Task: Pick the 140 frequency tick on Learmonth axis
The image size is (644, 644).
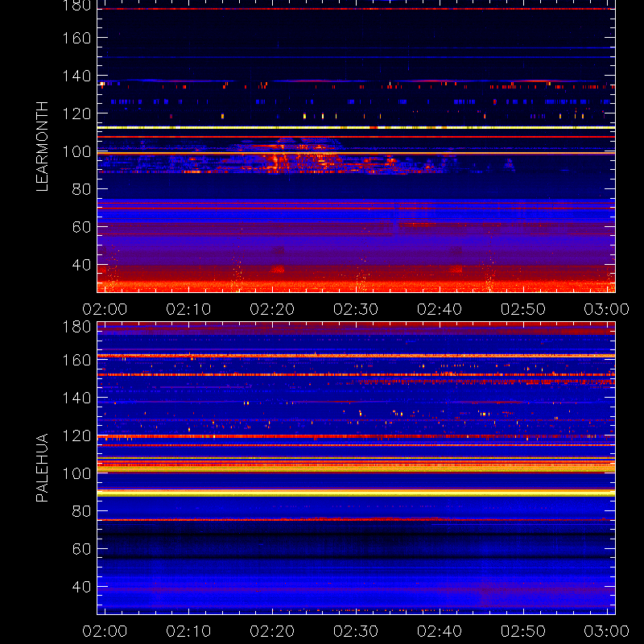Action: click(76, 76)
